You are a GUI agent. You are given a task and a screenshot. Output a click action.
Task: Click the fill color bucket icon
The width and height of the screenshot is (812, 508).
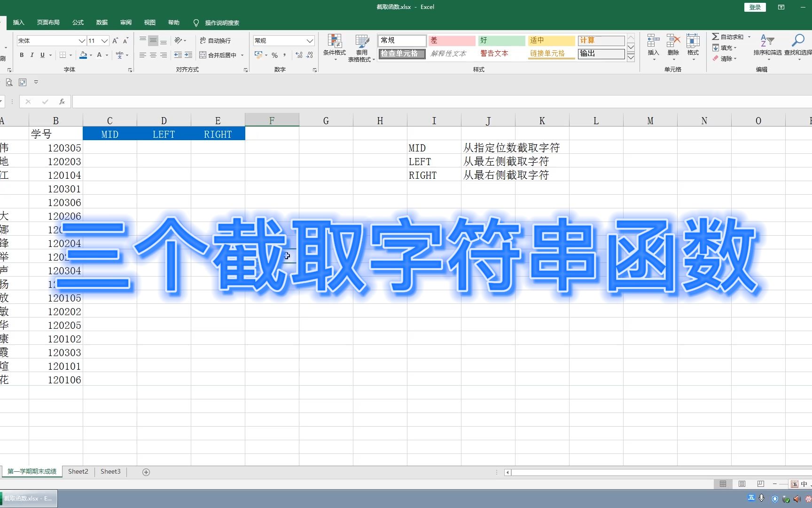[83, 55]
